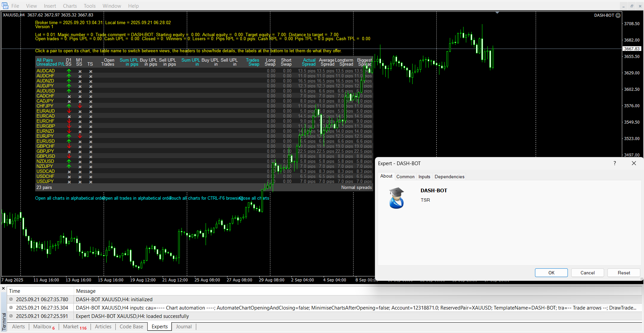Switch to the Journal tab
644x333 pixels.
point(184,327)
